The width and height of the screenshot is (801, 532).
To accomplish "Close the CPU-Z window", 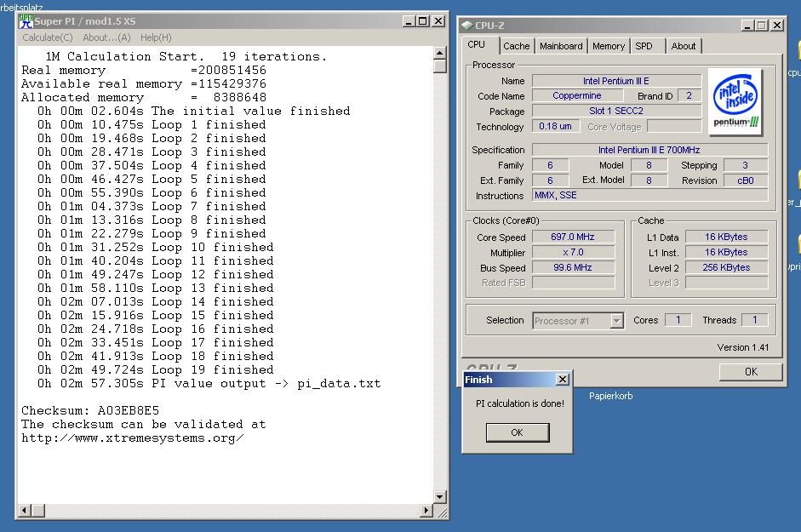I will tap(777, 25).
